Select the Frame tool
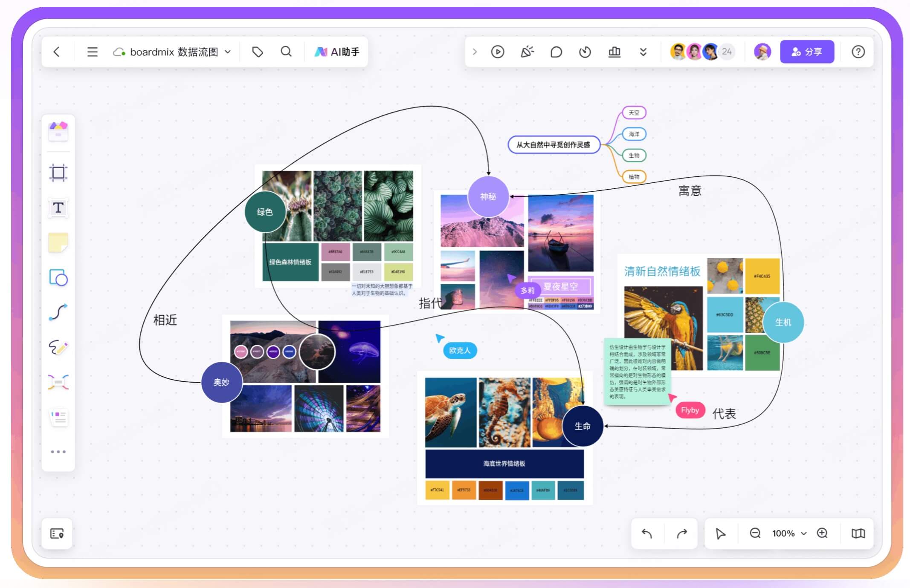The image size is (910, 588). click(x=58, y=173)
